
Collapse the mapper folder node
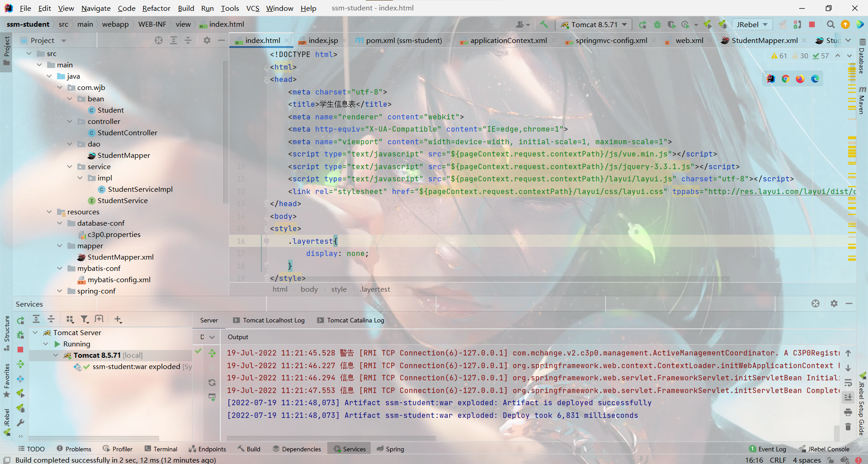(60, 246)
